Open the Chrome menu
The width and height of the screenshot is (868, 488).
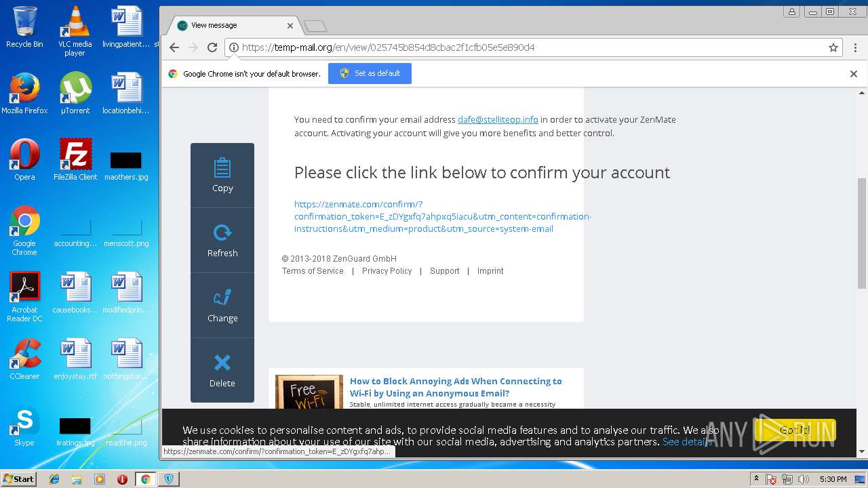[x=854, y=47]
